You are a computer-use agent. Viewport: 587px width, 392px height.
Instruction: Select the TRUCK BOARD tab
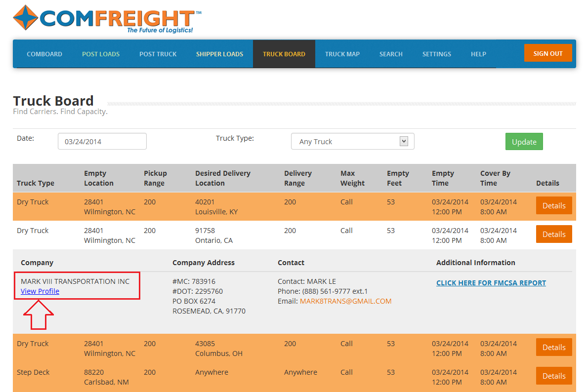[284, 54]
